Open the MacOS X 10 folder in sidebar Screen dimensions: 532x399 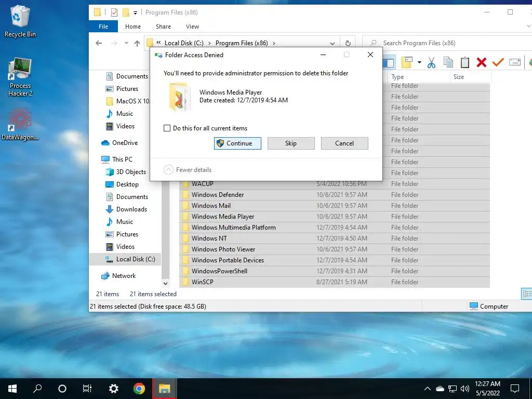click(128, 101)
